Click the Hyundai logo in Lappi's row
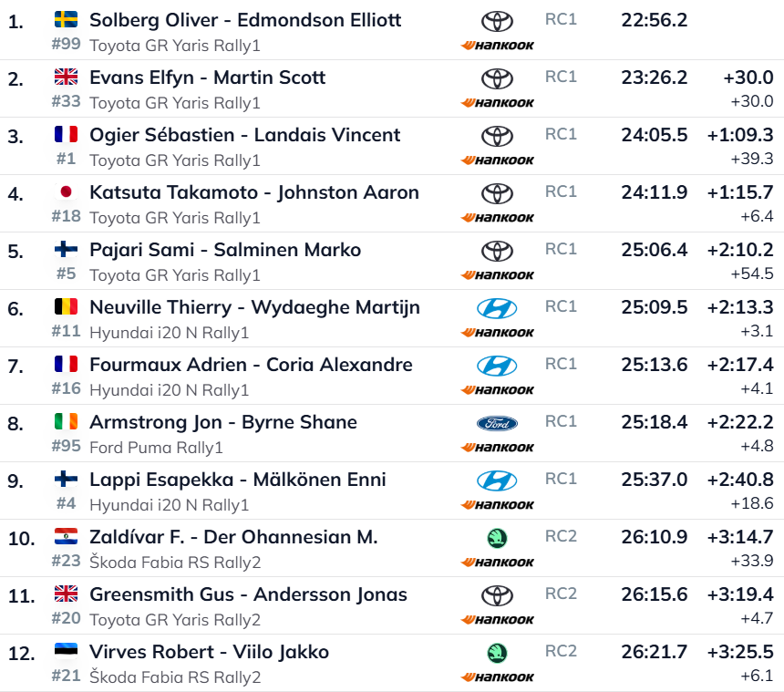Viewport: 784px width, 692px height. pos(497,480)
